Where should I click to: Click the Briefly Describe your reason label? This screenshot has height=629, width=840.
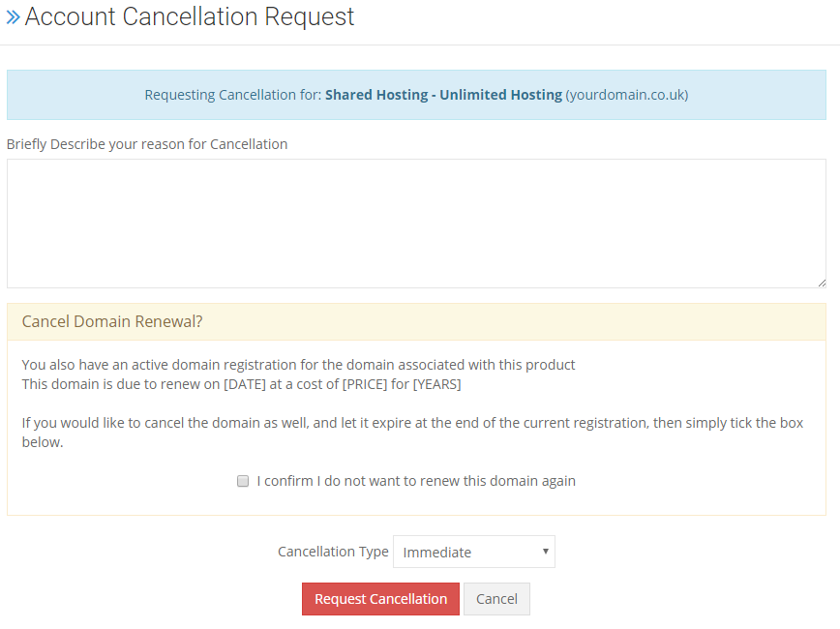147,144
